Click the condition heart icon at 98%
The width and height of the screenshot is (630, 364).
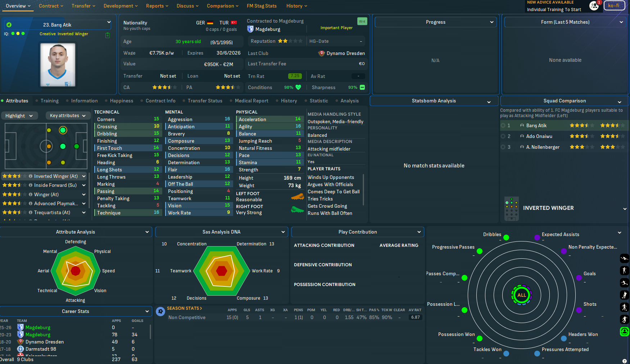coord(298,87)
